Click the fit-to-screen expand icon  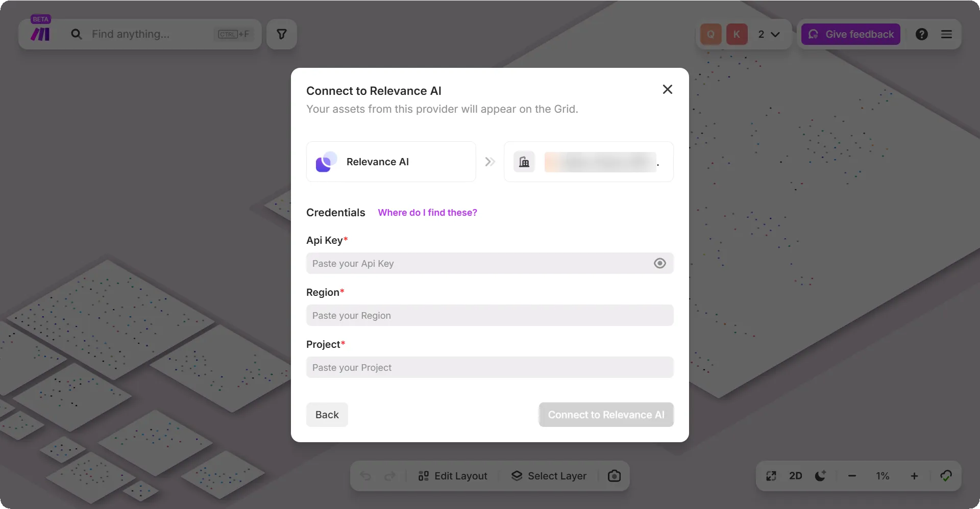point(771,476)
